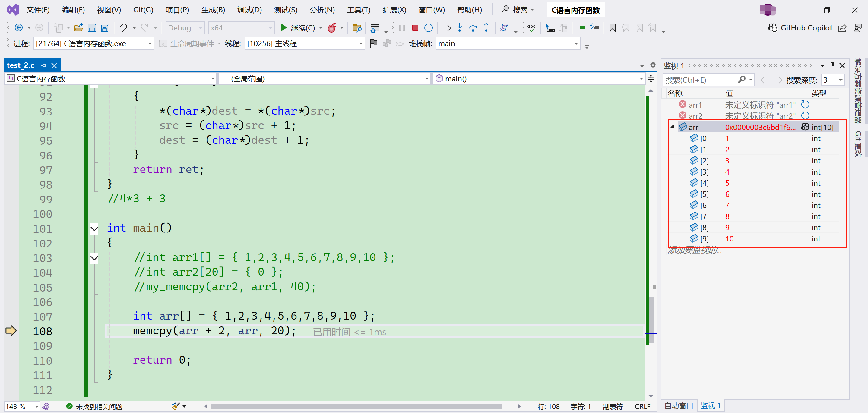This screenshot has width=868, height=413.
Task: Toggle the thread flag icon
Action: point(373,43)
